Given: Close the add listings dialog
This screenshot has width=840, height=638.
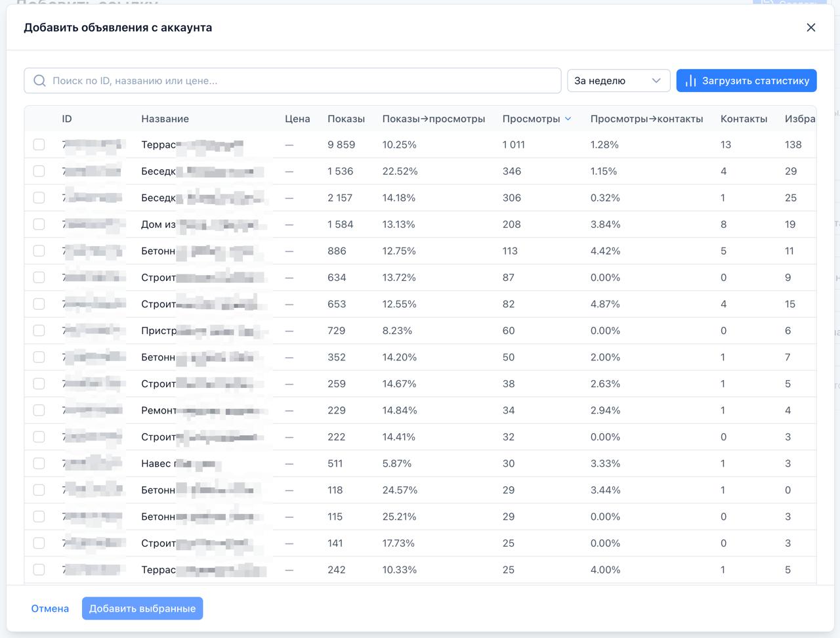Looking at the screenshot, I should (810, 28).
